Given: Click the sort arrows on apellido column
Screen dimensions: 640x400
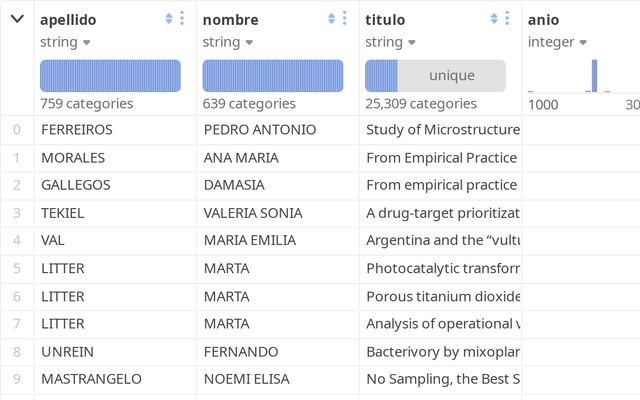Looking at the screenshot, I should [168, 19].
